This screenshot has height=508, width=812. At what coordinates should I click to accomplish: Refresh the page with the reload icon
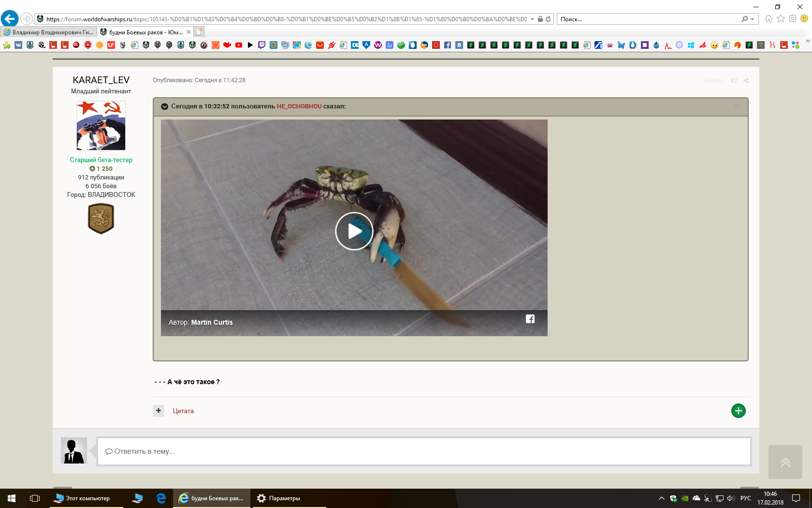(x=548, y=19)
